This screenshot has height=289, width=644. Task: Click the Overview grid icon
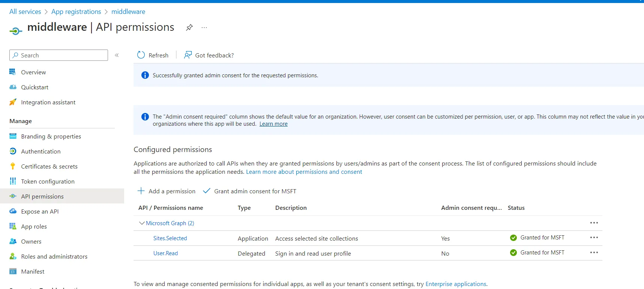click(x=13, y=72)
